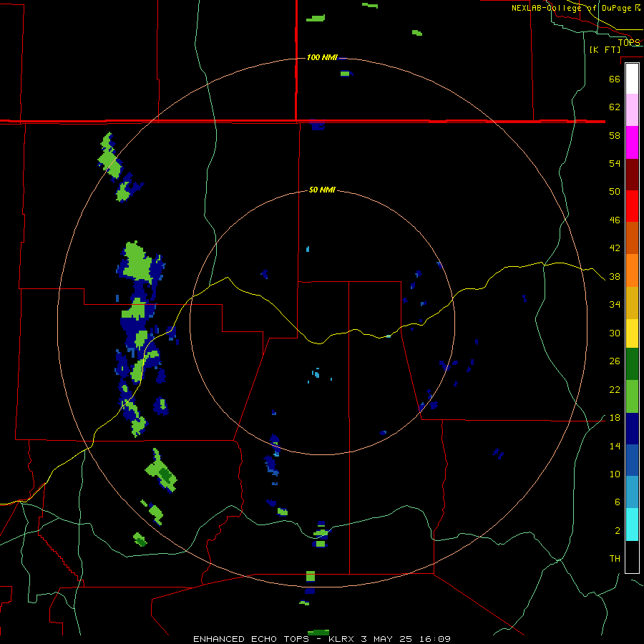This screenshot has width=644, height=644.
Task: Select the dark red legend swatch
Action: point(632,174)
